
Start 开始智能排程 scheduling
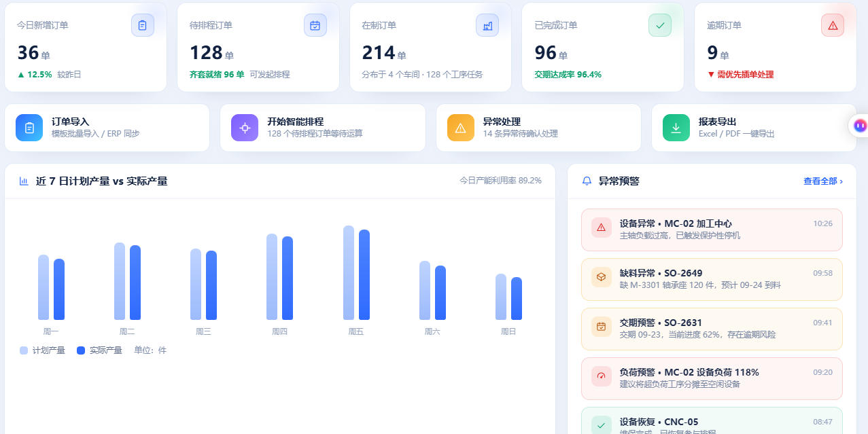tap(323, 128)
